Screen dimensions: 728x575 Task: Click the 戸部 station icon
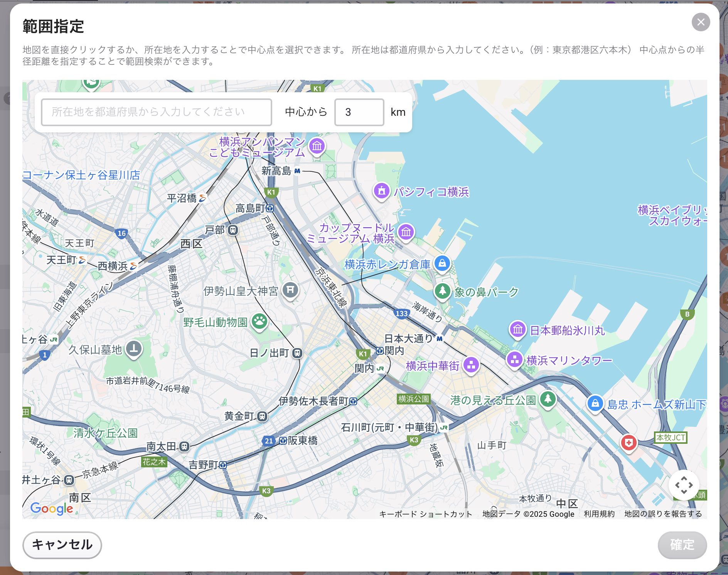point(233,230)
